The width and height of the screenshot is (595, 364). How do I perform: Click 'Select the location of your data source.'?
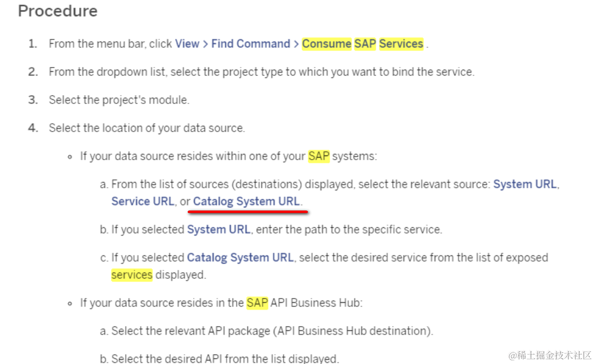pos(147,128)
